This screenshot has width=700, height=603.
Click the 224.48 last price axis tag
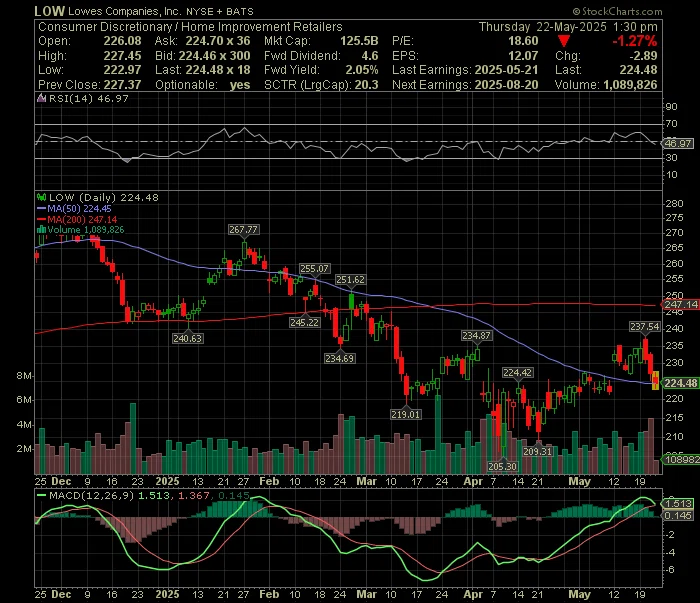click(x=680, y=383)
